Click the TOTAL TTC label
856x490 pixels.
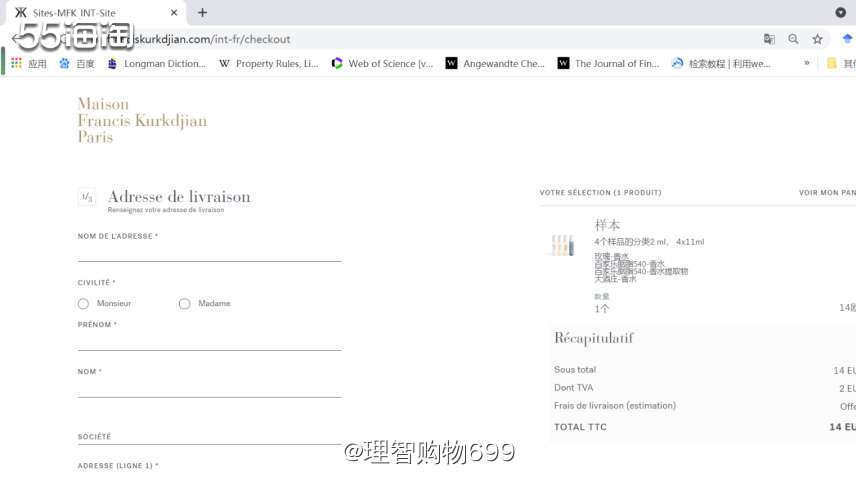[x=580, y=427]
